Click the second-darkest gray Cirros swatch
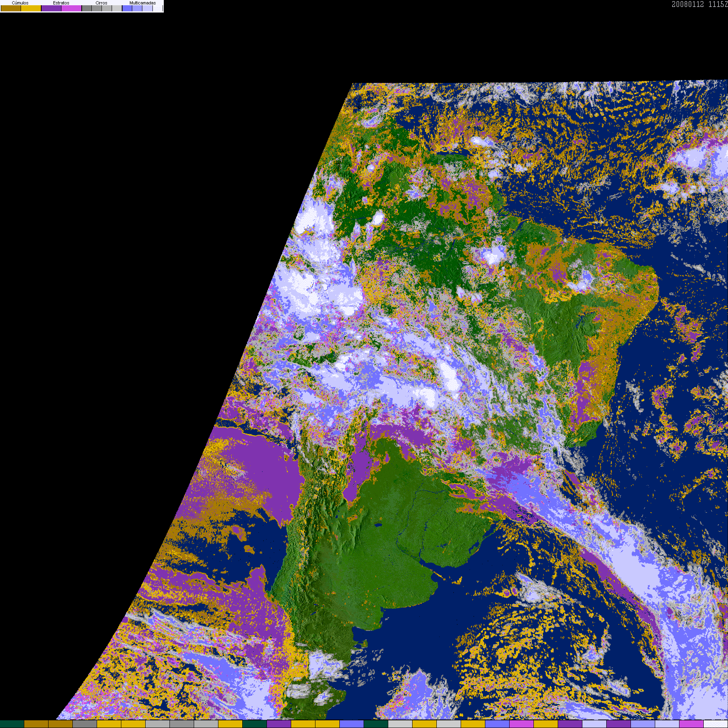728x728 pixels. (x=97, y=8)
